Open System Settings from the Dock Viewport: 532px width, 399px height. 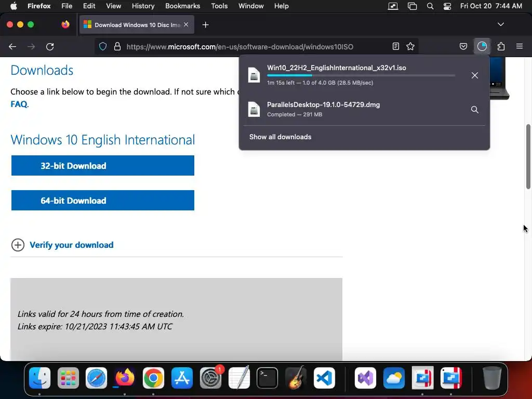(211, 378)
